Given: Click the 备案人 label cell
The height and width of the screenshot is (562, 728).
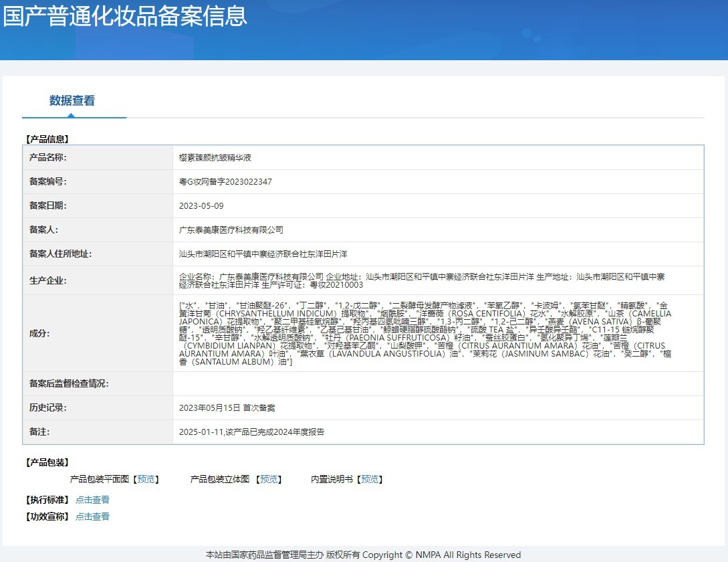Looking at the screenshot, I should (98, 230).
